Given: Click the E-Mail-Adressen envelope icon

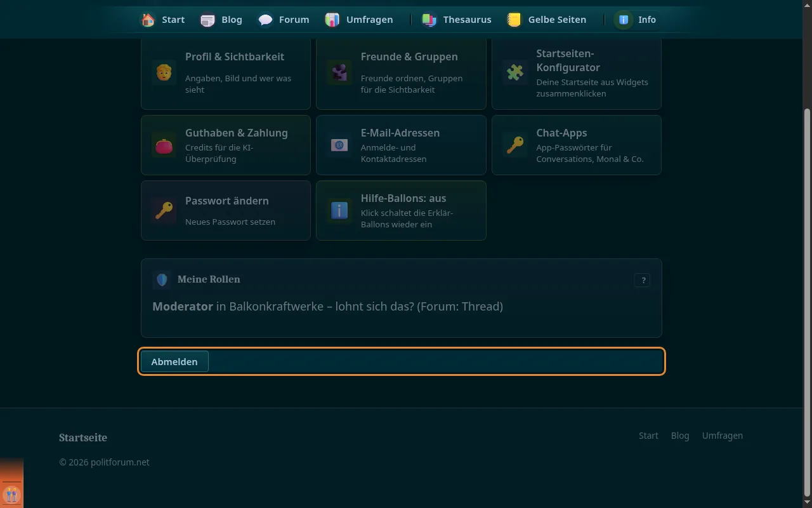Looking at the screenshot, I should pos(339,145).
